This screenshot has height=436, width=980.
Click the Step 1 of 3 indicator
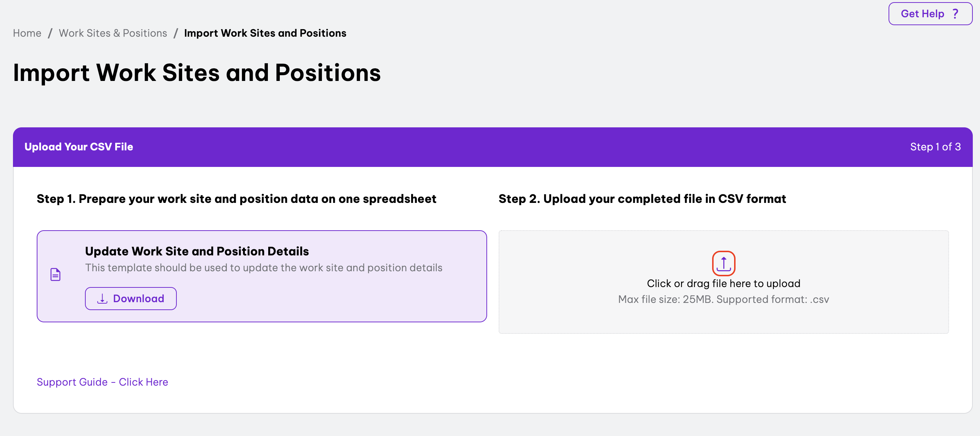pos(935,147)
